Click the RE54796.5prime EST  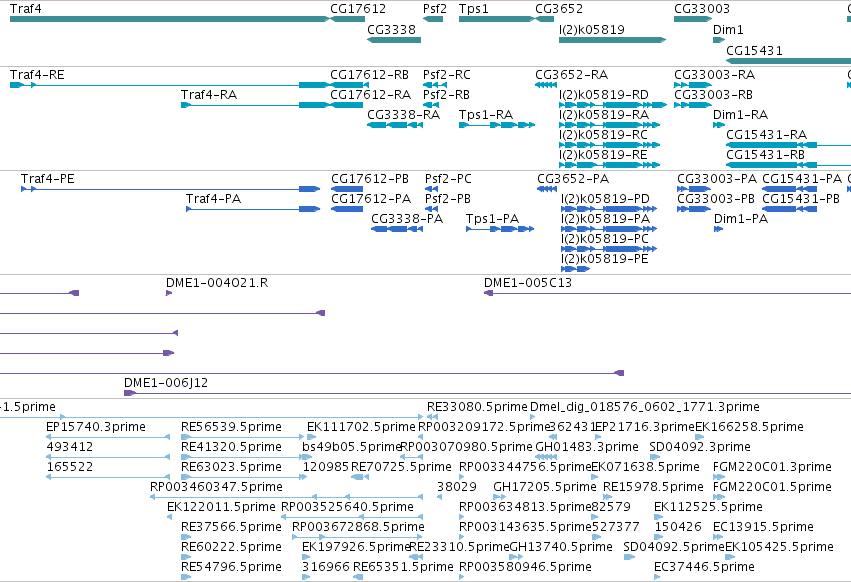[x=186, y=577]
